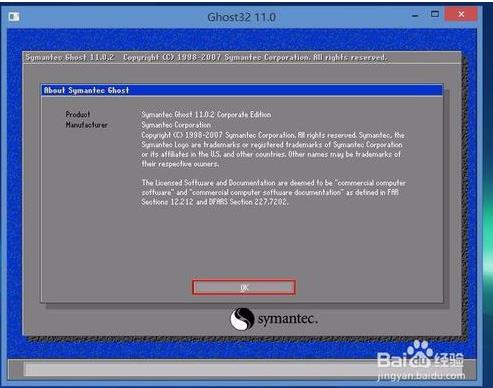Click the Manufacturer label
The width and height of the screenshot is (493, 388).
point(86,125)
